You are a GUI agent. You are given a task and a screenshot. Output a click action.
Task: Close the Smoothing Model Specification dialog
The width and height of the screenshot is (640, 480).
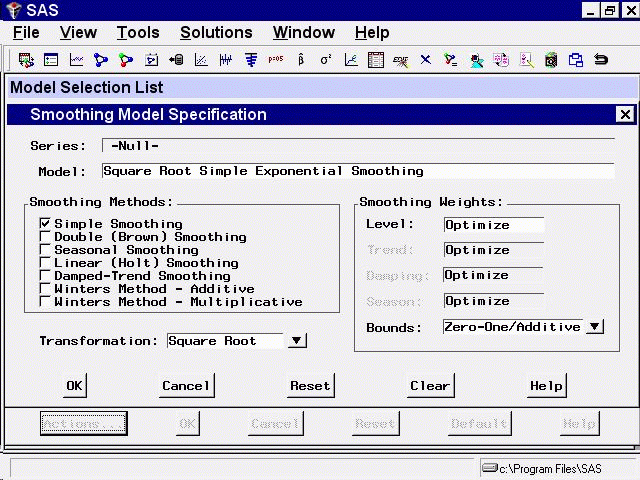[625, 114]
